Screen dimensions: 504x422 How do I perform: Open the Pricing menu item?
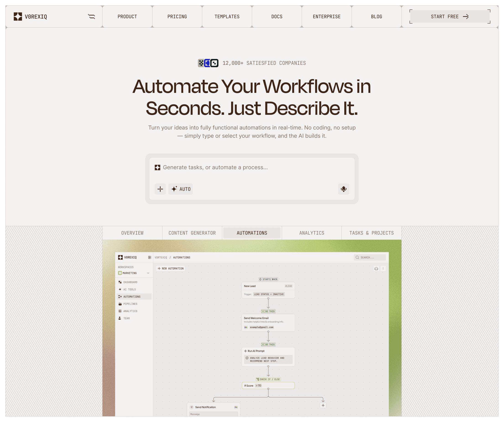click(177, 17)
